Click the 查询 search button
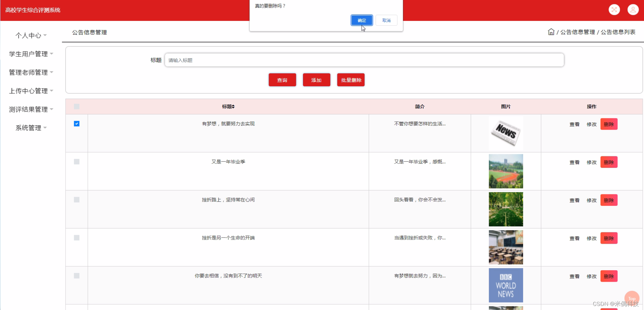644x310 pixels. (282, 80)
